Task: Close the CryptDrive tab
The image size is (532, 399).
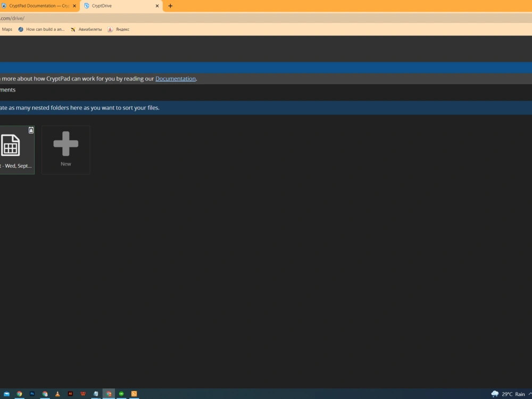Action: coord(157,6)
